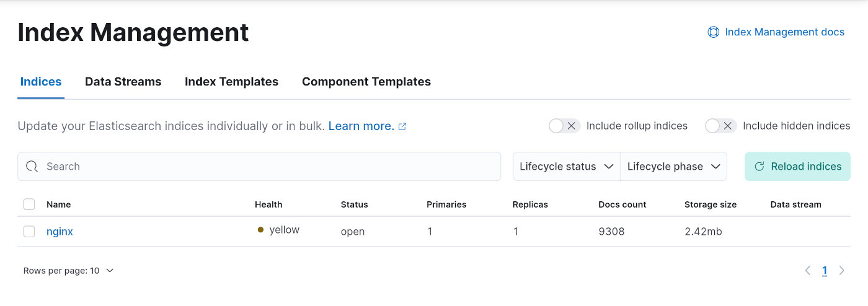
Task: Open the Lifecycle phase filter dropdown
Action: (x=673, y=167)
